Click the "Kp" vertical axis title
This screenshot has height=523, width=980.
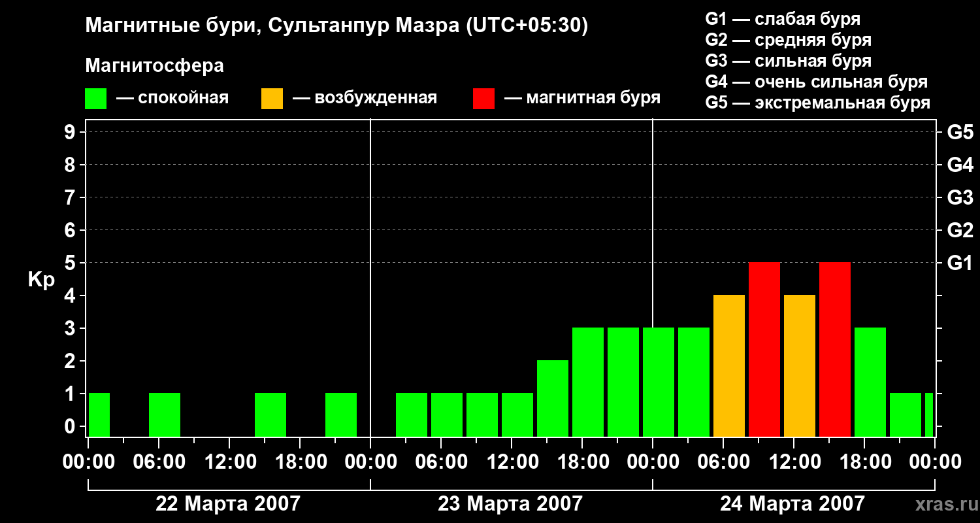coord(41,280)
